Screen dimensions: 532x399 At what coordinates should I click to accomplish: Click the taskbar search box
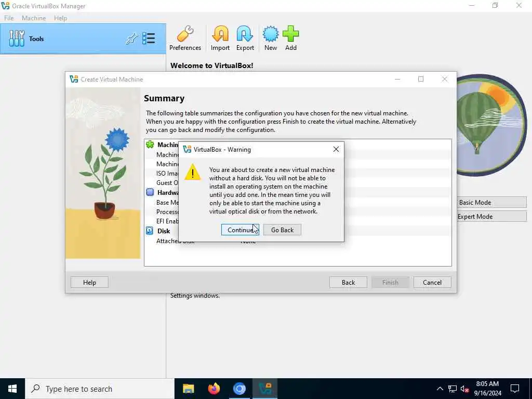(99, 389)
